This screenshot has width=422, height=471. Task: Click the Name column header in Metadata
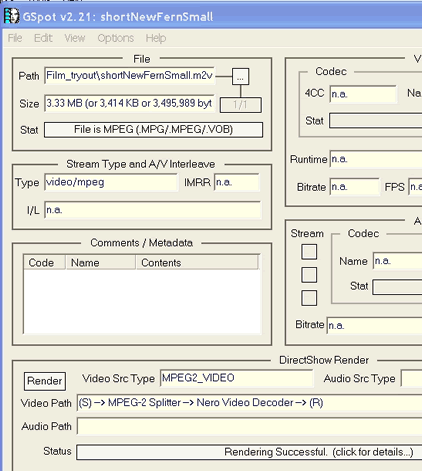point(101,262)
